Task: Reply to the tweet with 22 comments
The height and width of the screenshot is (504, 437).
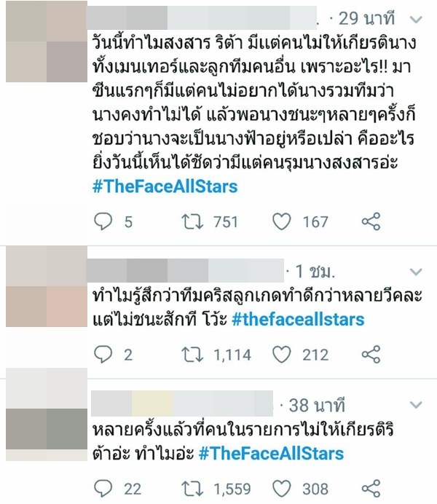Action: [x=103, y=488]
